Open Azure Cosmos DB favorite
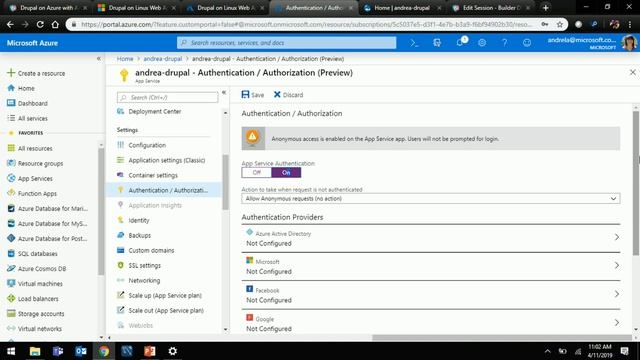 (42, 269)
